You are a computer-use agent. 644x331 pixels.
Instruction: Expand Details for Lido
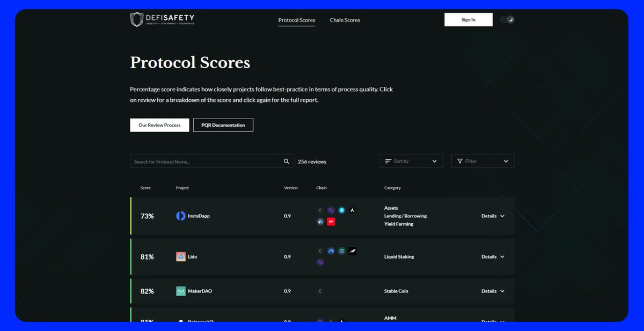pyautogui.click(x=493, y=257)
